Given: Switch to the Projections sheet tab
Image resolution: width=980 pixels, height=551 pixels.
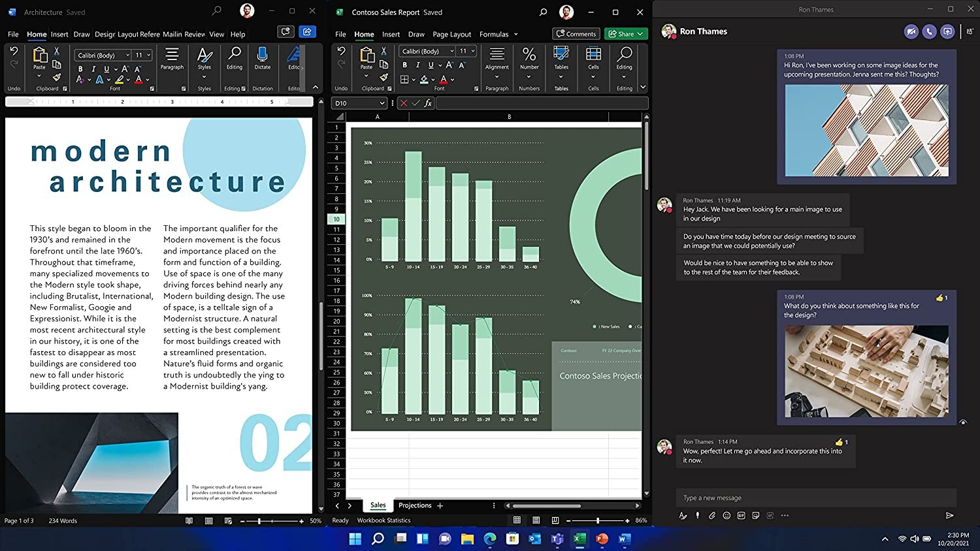Looking at the screenshot, I should (x=416, y=505).
